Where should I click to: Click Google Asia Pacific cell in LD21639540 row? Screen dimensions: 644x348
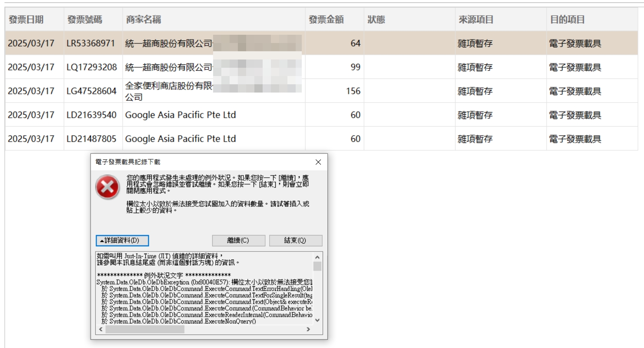click(214, 115)
